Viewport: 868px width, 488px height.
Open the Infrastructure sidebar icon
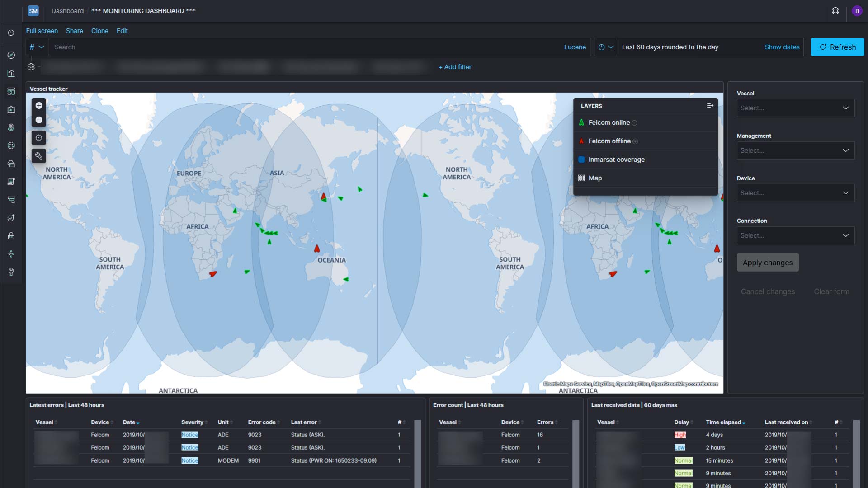(x=11, y=164)
